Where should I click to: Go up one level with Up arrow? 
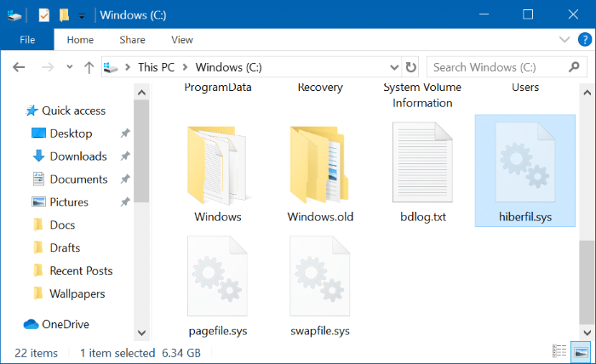(x=89, y=67)
